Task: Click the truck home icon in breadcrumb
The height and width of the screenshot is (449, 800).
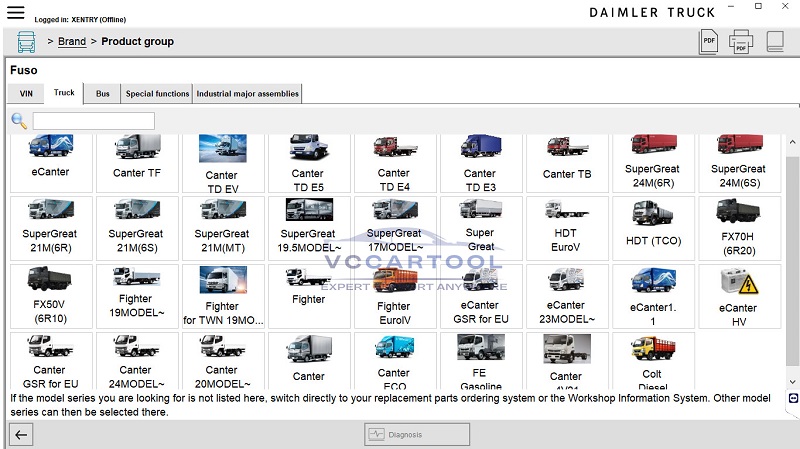Action: pyautogui.click(x=26, y=42)
